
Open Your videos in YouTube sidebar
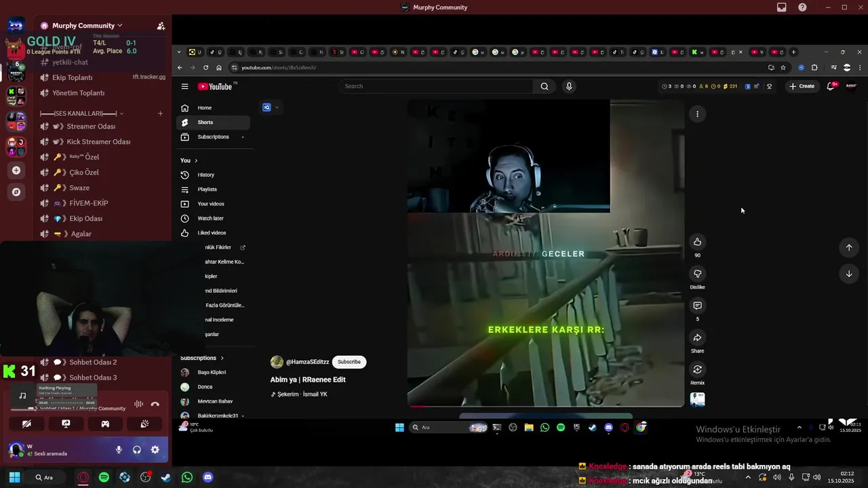pyautogui.click(x=213, y=204)
